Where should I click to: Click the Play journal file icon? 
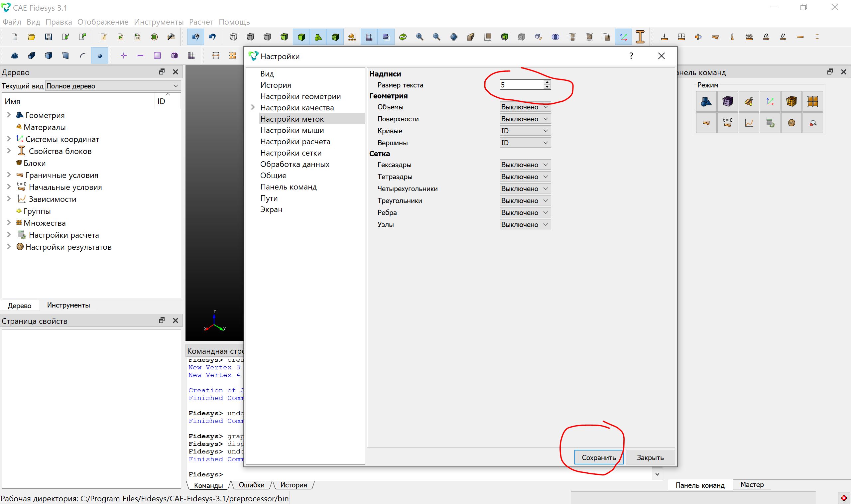[x=120, y=37]
